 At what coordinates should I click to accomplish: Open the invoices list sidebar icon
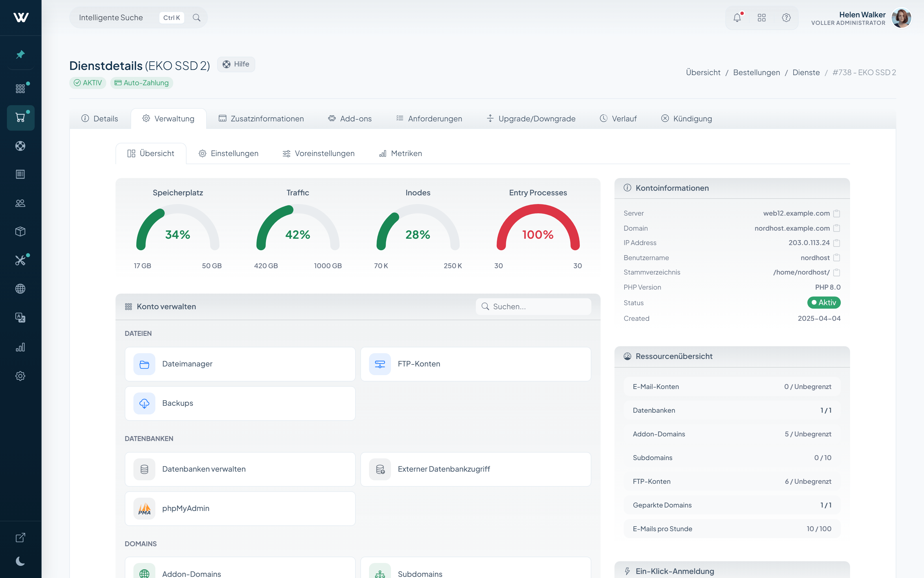click(21, 174)
